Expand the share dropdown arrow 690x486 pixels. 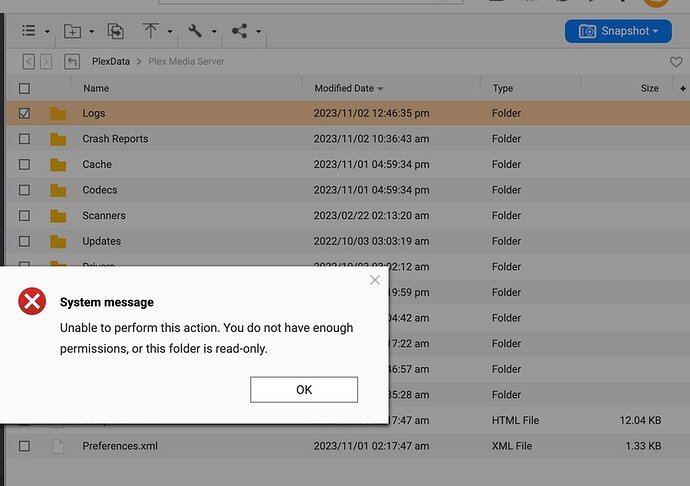pyautogui.click(x=258, y=32)
